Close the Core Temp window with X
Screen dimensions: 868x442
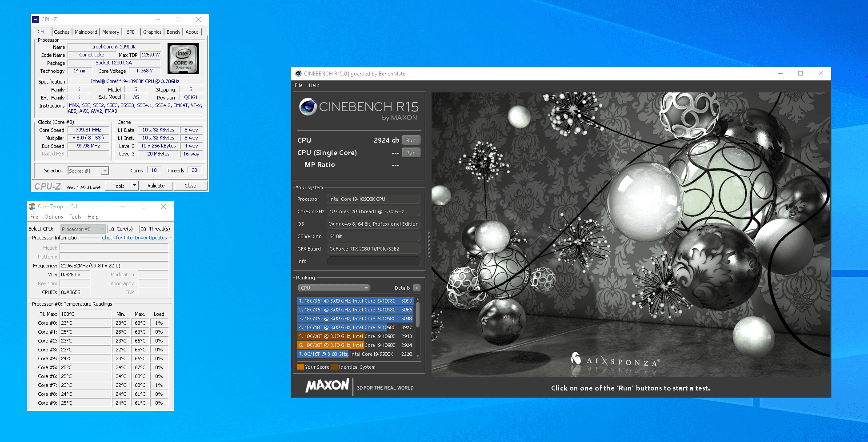(164, 207)
